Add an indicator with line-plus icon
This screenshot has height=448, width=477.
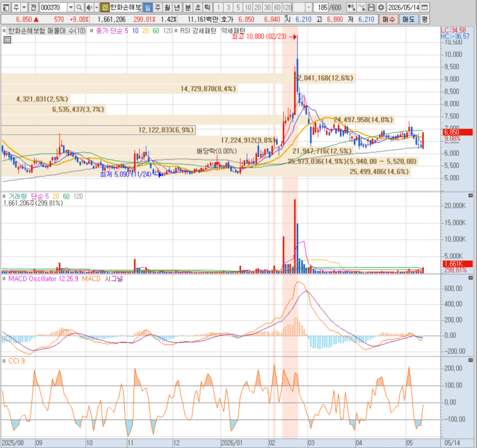(361, 7)
